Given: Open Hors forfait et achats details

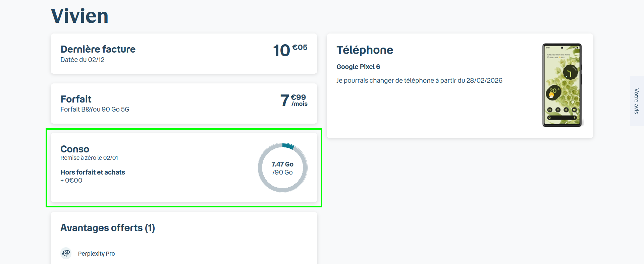Looking at the screenshot, I should click(x=93, y=172).
